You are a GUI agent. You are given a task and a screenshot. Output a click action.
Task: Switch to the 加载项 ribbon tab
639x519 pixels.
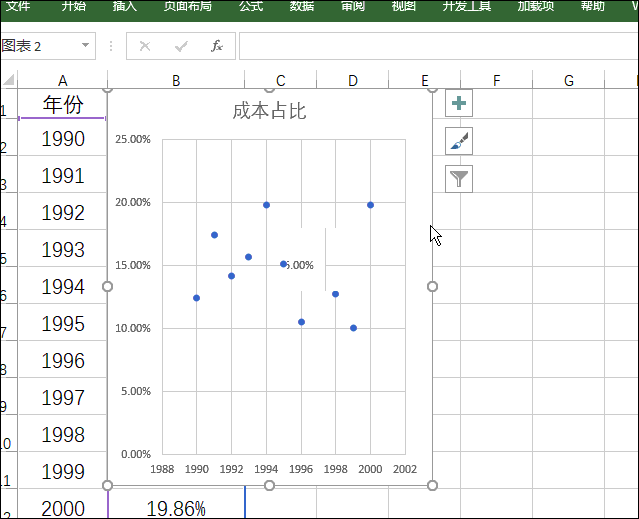(x=536, y=6)
